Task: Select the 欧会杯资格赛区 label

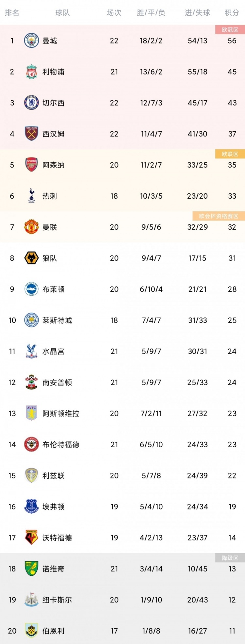Action: click(x=219, y=216)
